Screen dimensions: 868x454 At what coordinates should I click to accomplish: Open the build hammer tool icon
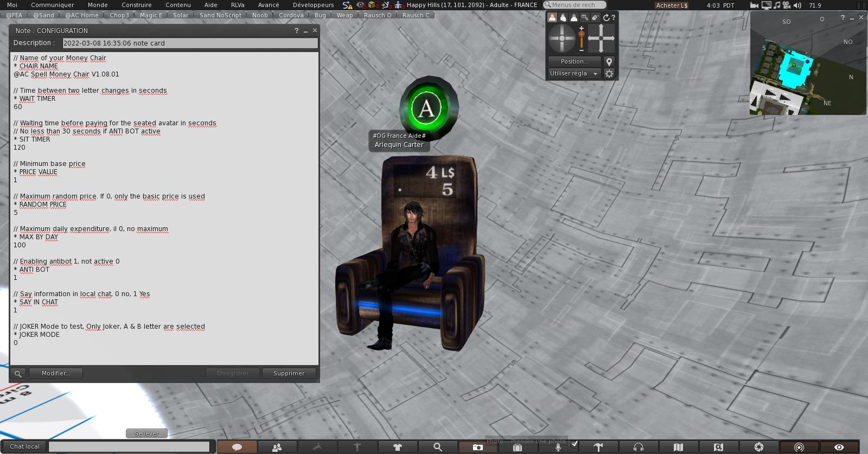point(598,447)
